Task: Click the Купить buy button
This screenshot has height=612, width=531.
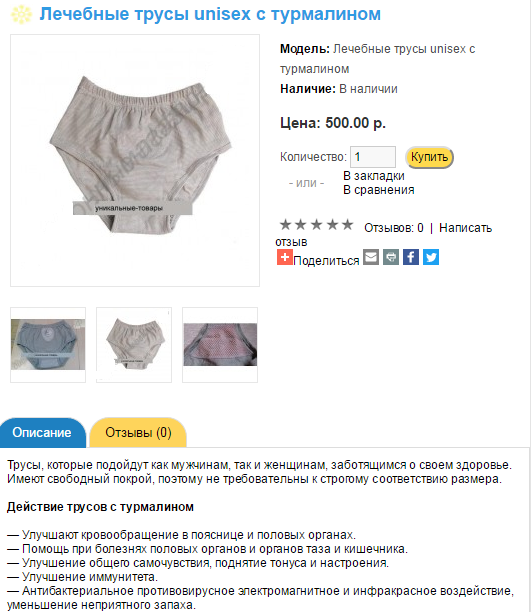Action: (x=429, y=157)
